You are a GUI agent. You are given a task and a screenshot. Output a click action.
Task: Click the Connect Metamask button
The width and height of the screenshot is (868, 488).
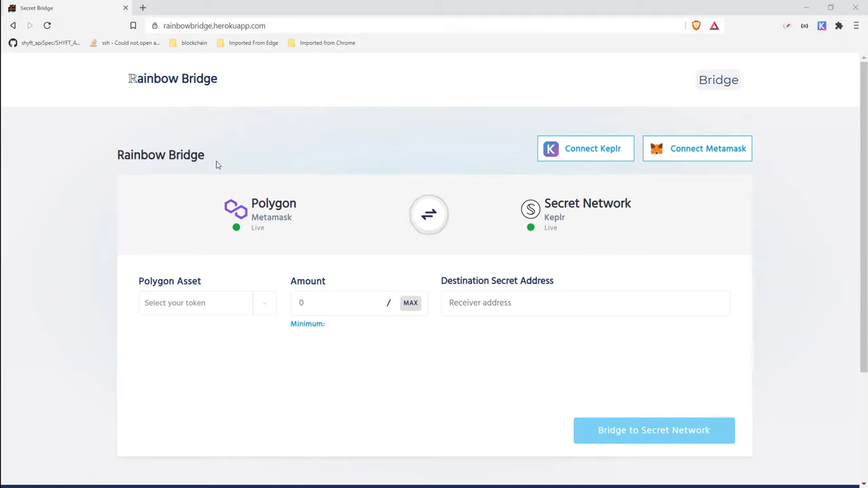click(697, 148)
